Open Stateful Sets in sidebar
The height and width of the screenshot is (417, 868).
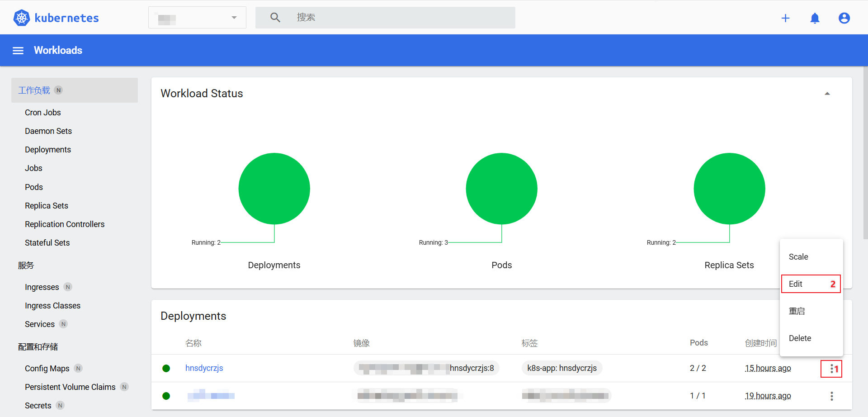coord(47,243)
